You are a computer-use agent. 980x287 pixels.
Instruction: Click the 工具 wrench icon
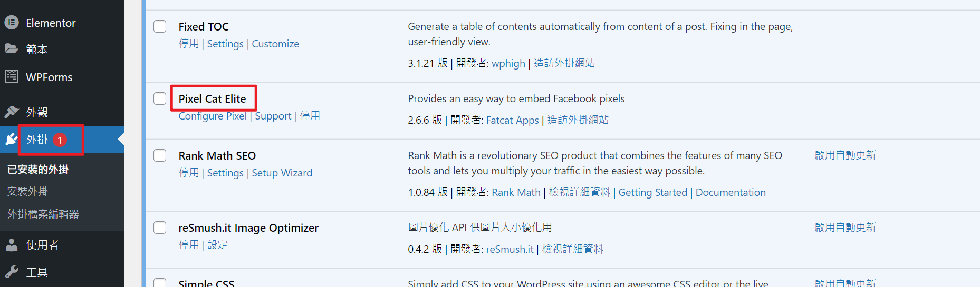click(x=12, y=272)
